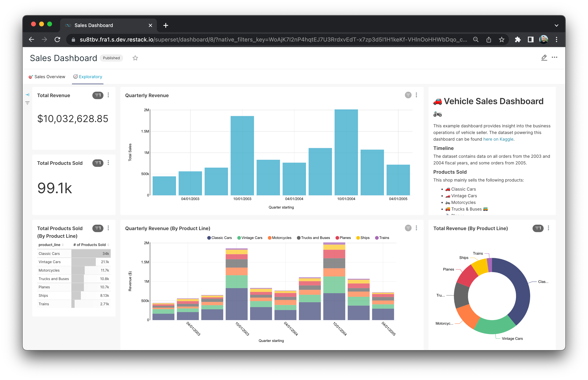
Task: Click filter badge on Total Products Sold card
Action: pyautogui.click(x=98, y=163)
